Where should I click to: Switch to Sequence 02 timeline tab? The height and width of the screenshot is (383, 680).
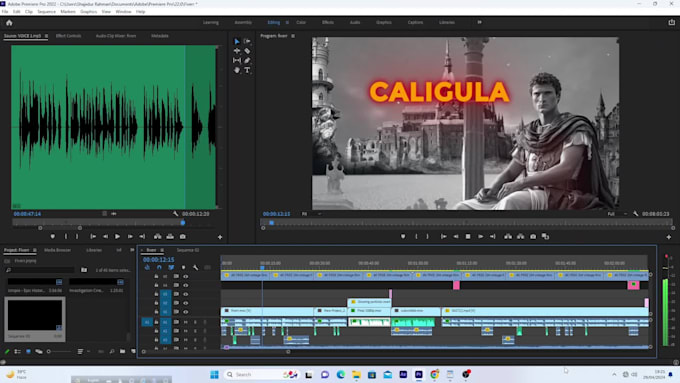click(x=187, y=250)
